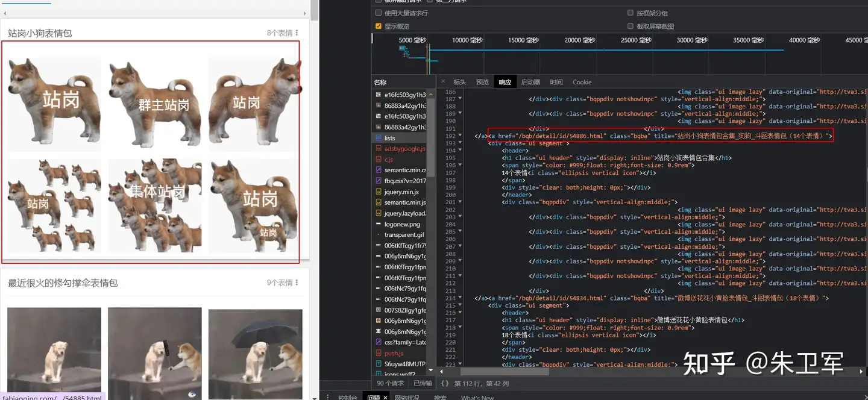
Task: Open the 搜索 drawer tab
Action: (440, 398)
